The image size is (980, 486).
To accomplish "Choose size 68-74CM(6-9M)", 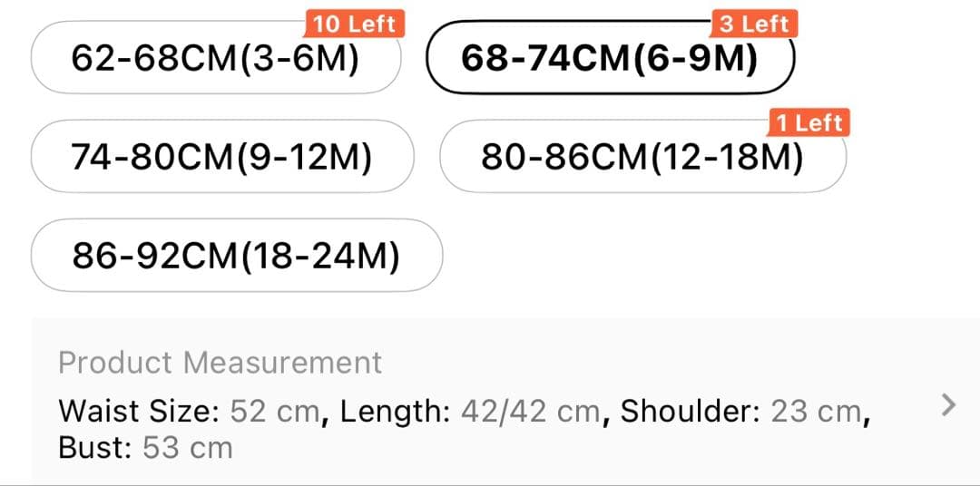I will coord(609,59).
